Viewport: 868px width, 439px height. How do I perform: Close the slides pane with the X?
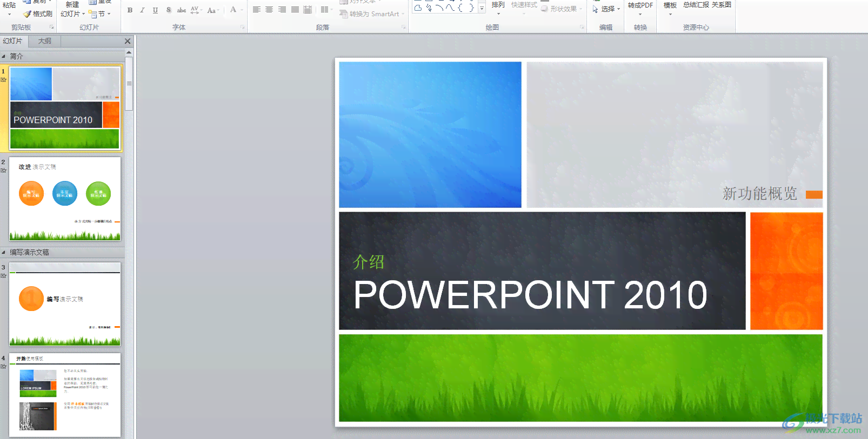[x=128, y=41]
